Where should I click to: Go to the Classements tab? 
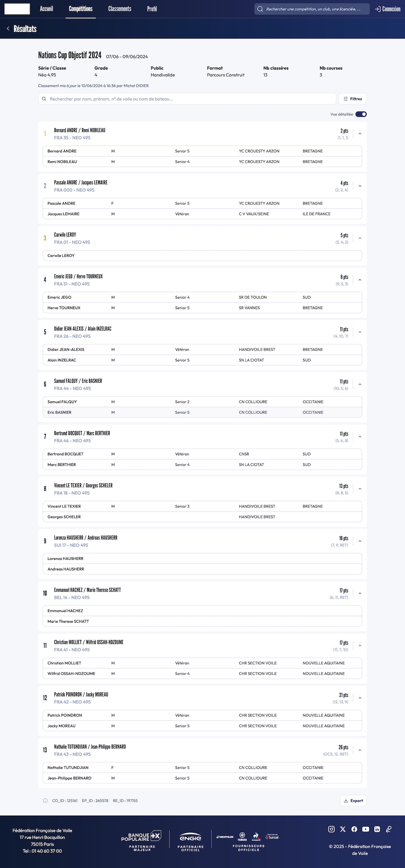coord(120,9)
